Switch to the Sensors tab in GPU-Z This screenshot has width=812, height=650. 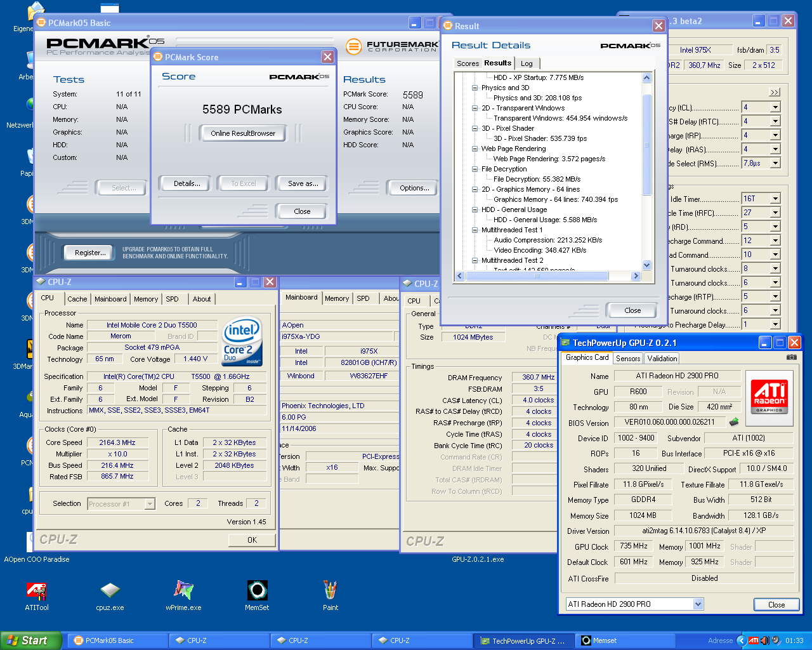point(628,359)
